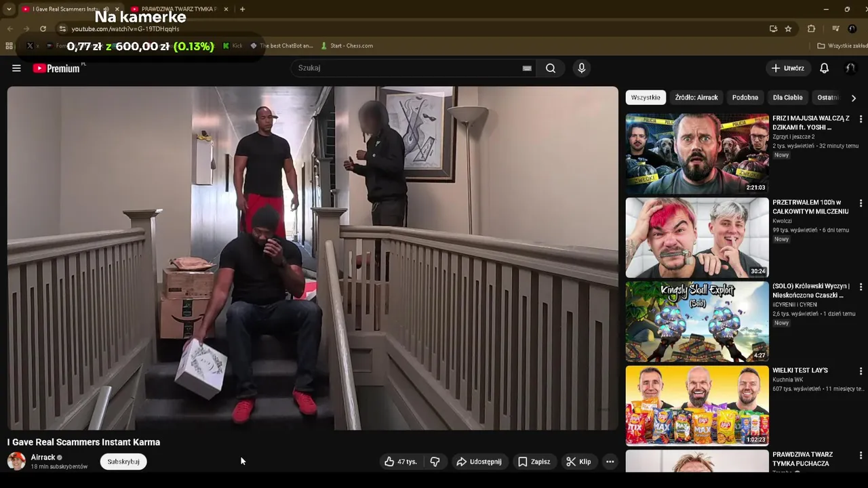Open 'Start - Chess.com' bookmark
The width and height of the screenshot is (868, 488).
click(x=347, y=45)
